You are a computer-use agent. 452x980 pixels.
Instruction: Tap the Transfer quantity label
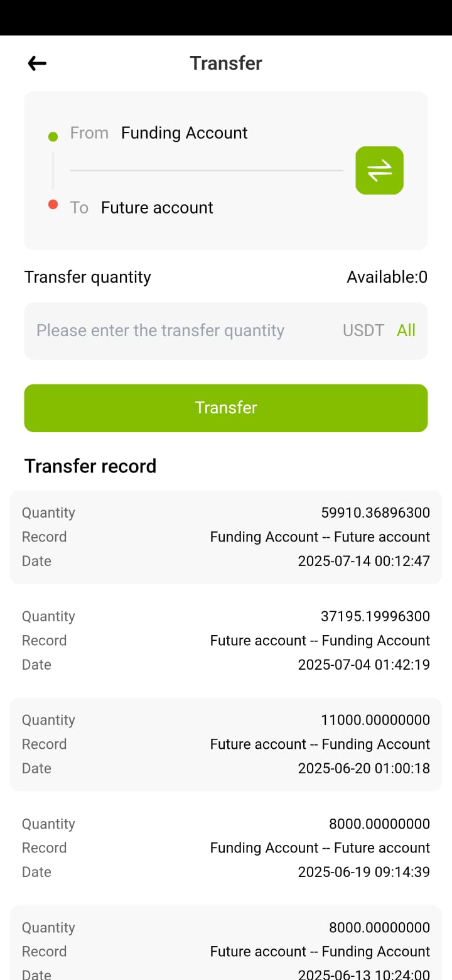[x=88, y=277]
